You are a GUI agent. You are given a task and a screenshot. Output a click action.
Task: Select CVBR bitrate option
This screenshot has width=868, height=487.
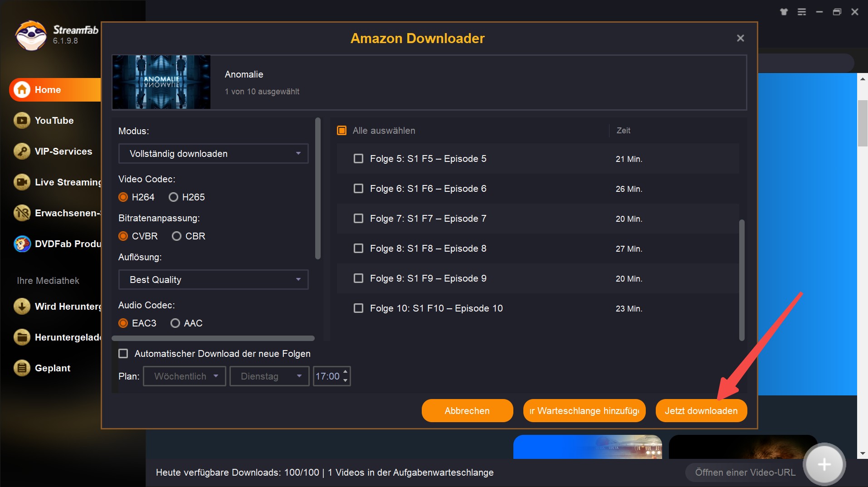click(123, 236)
